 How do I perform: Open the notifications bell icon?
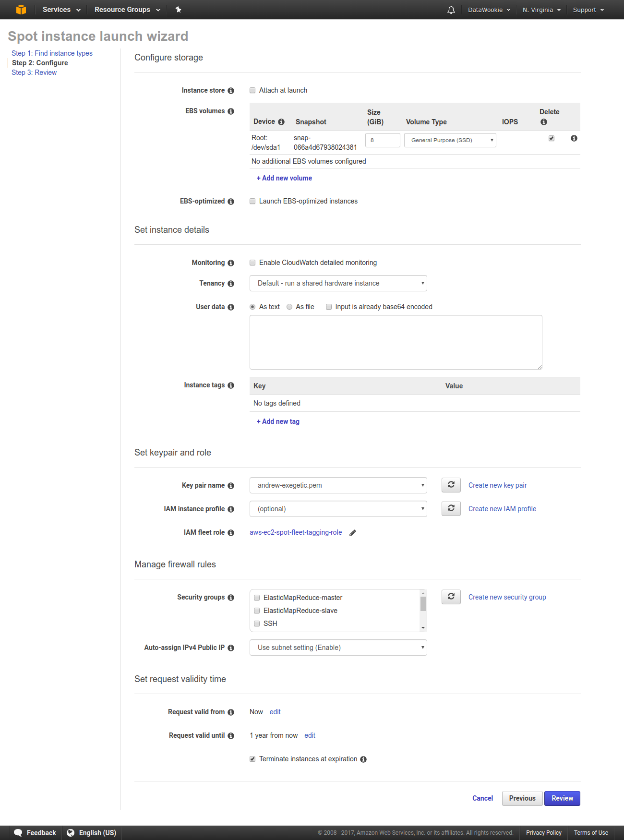tap(451, 10)
